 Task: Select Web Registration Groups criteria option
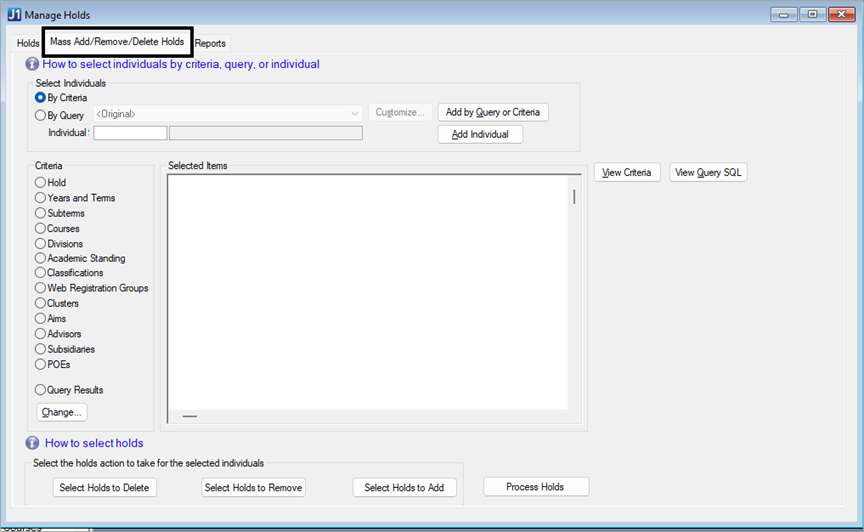(40, 288)
